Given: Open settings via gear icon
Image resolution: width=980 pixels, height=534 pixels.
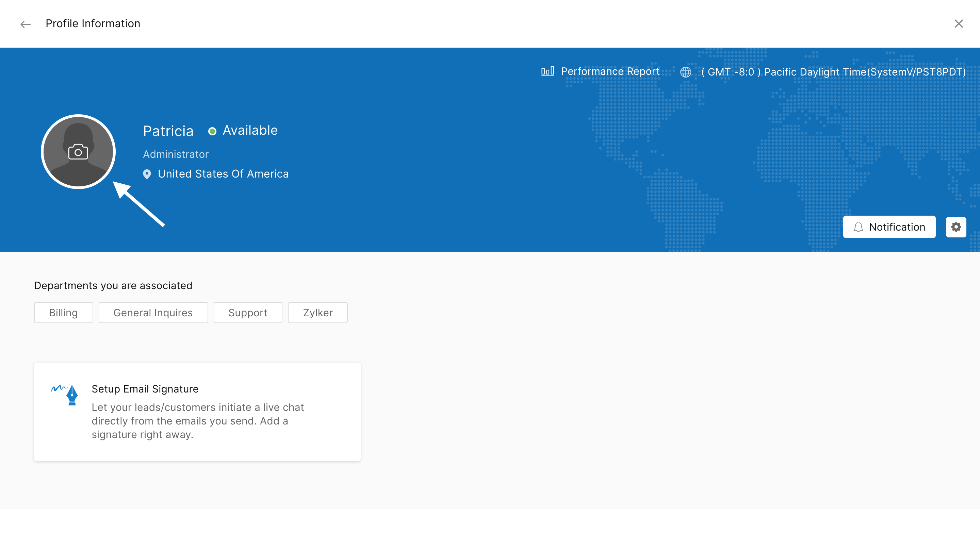Looking at the screenshot, I should pos(955,227).
